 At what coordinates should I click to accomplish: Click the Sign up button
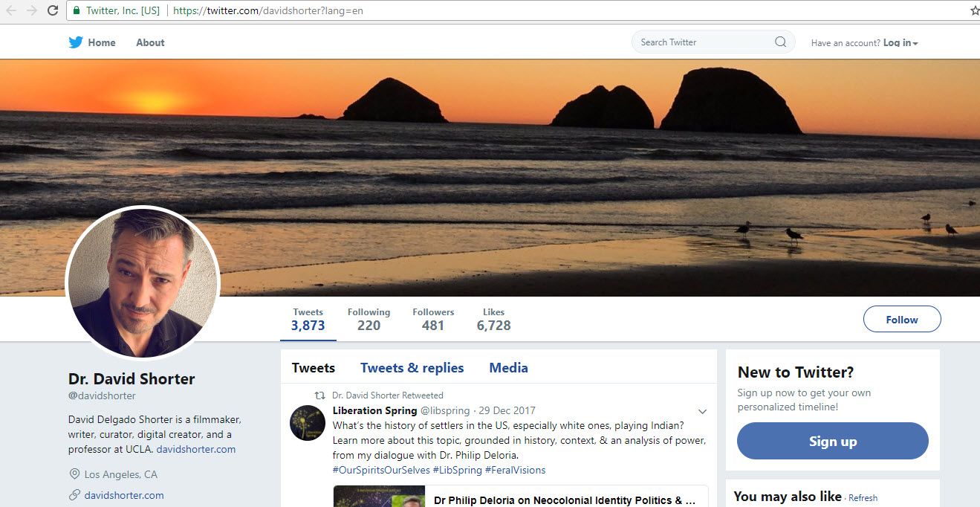[832, 441]
